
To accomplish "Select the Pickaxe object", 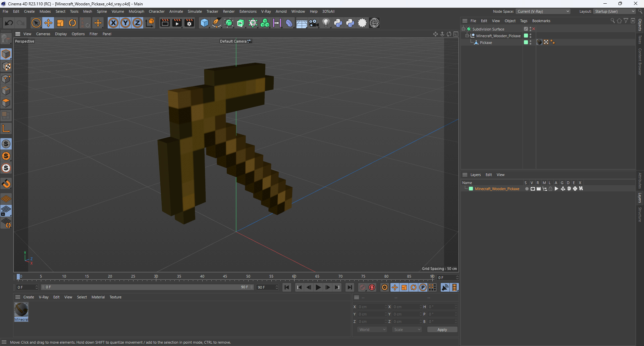I will coord(486,43).
